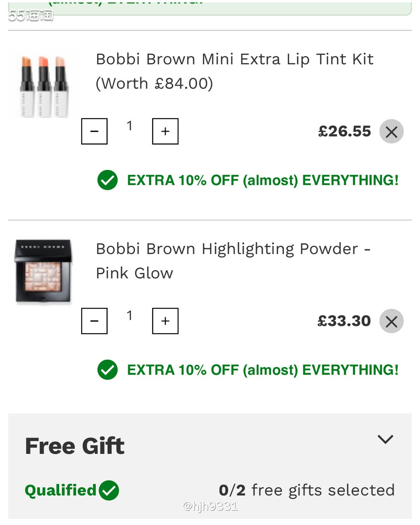This screenshot has width=420, height=525.
Task: Open the Highlighting Powder product thumbnail
Action: pyautogui.click(x=44, y=271)
